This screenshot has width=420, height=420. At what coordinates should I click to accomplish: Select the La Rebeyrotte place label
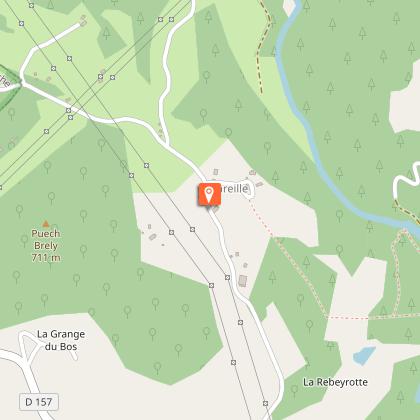(x=335, y=382)
